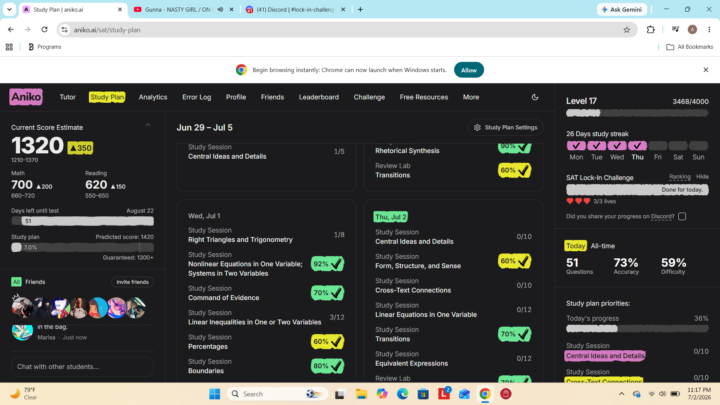Collapse the Current Score Estimate panel
The width and height of the screenshot is (720, 405).
pyautogui.click(x=148, y=125)
